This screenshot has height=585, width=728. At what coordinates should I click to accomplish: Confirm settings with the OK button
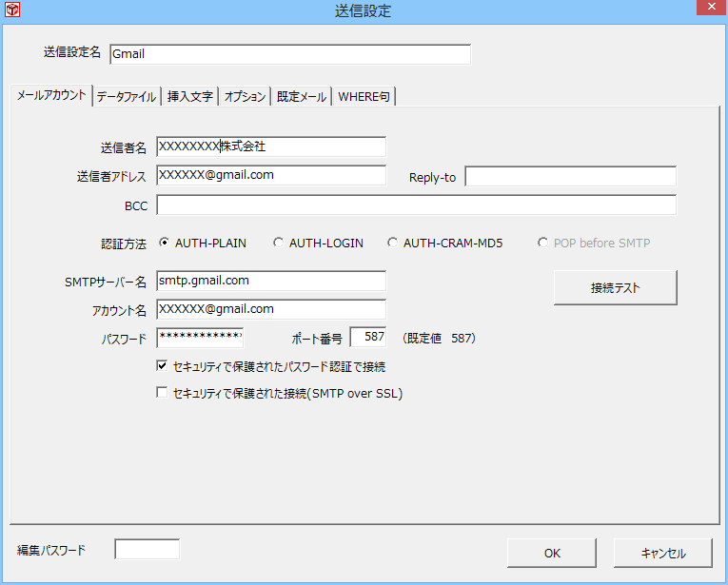pos(552,553)
